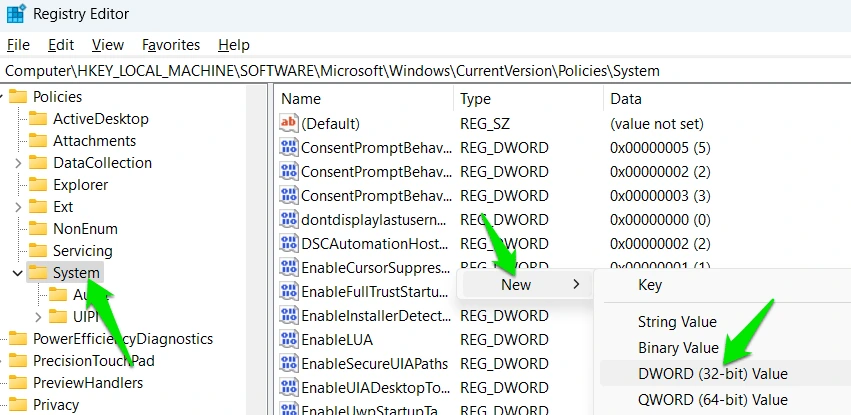Select the Servicing key in tree
Screen dimensions: 851x415
pos(82,251)
